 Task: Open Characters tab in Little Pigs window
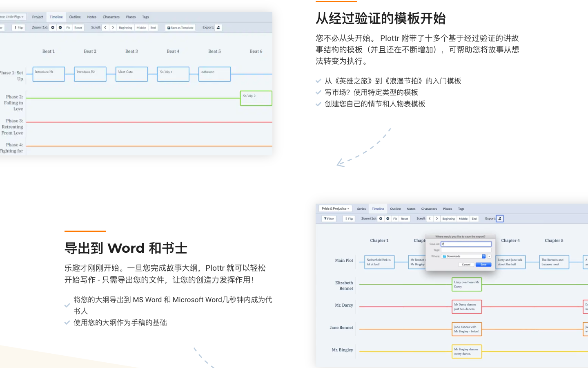click(x=111, y=17)
